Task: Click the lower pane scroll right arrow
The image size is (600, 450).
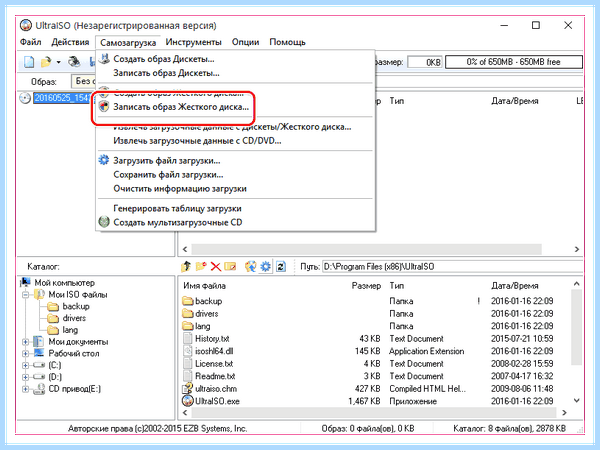Action: coord(565,412)
